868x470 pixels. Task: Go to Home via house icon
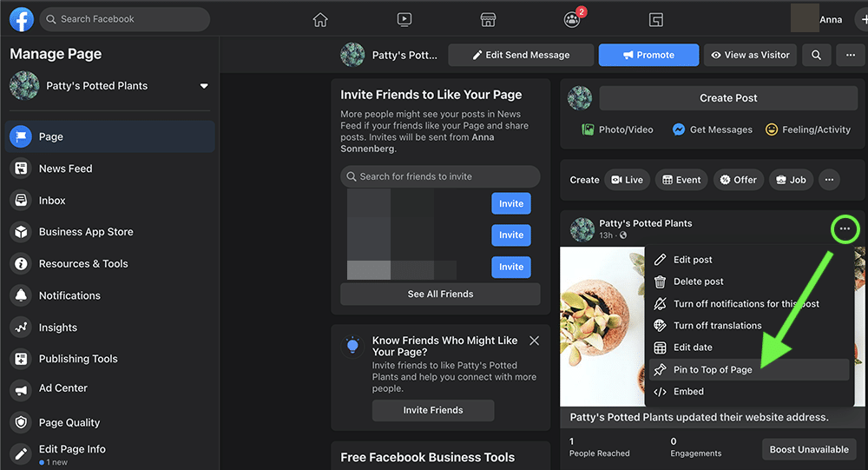[320, 19]
